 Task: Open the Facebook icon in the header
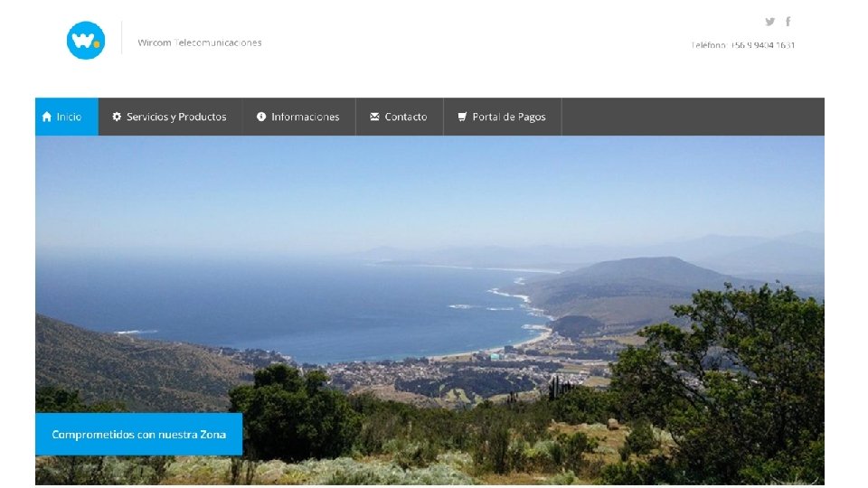tap(788, 22)
